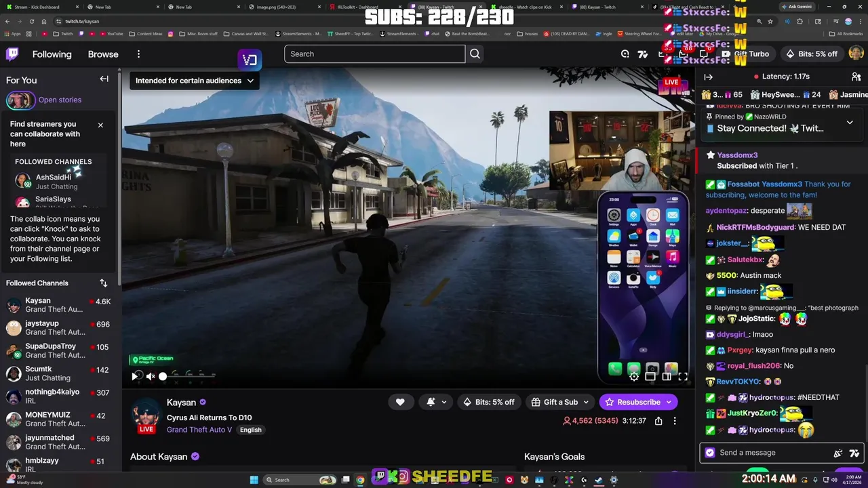Click Bits 5% off below the player

pyautogui.click(x=488, y=402)
